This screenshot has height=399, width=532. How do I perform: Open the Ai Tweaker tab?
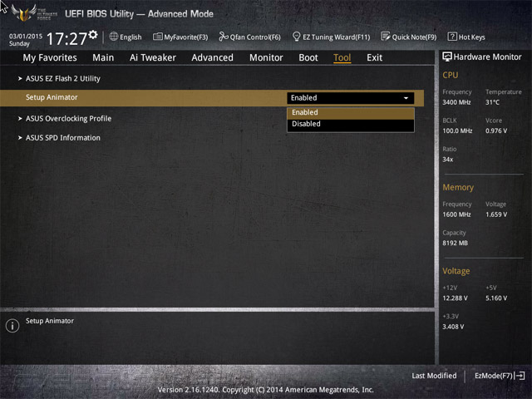(153, 57)
